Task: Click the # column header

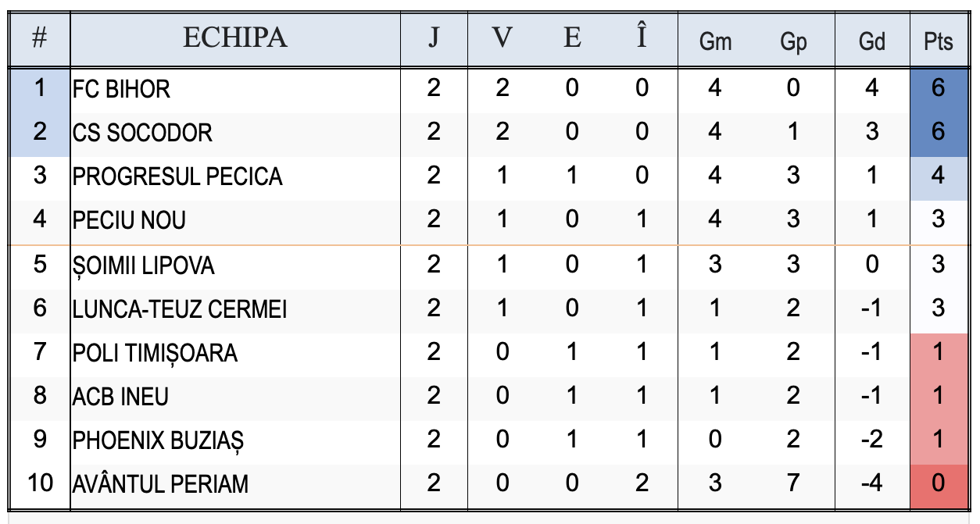Action: 40,38
